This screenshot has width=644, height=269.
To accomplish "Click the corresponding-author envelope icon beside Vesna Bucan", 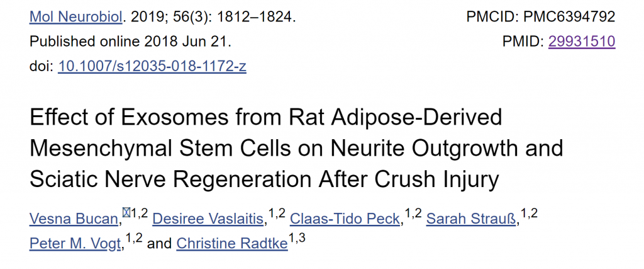I will 126,213.
